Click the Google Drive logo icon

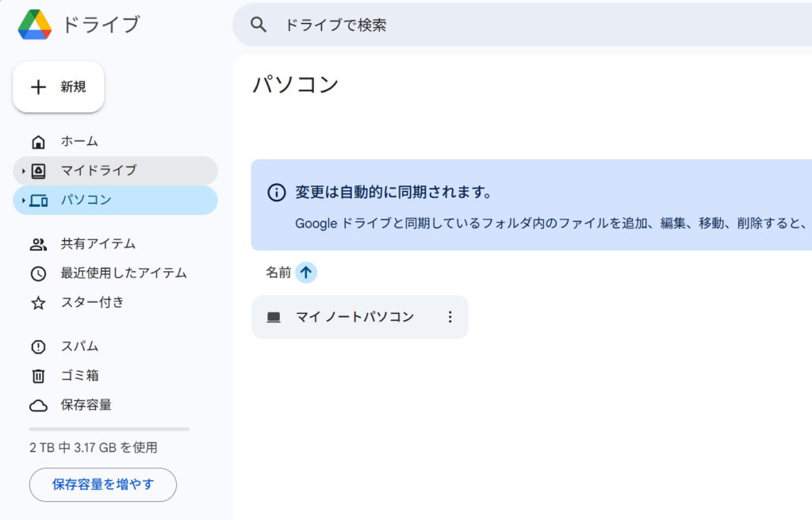point(35,25)
